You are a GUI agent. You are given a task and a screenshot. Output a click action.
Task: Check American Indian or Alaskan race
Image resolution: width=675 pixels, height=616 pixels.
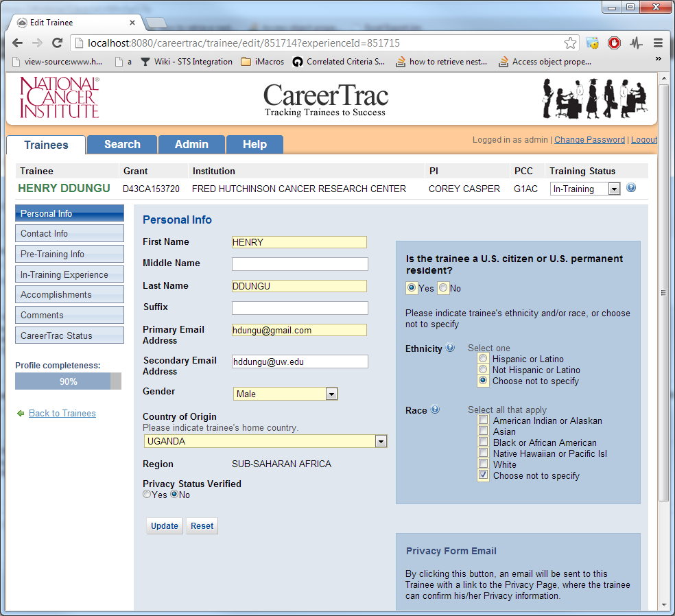point(484,420)
